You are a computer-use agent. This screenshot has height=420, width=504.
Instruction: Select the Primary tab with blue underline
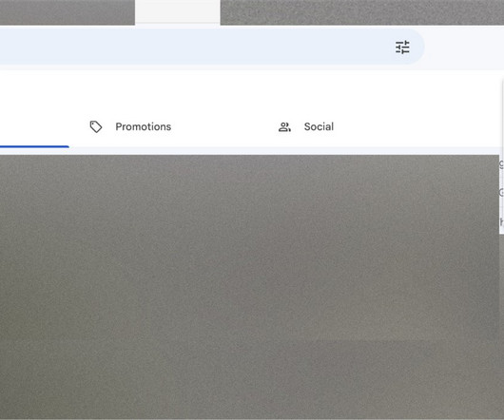[x=34, y=126]
